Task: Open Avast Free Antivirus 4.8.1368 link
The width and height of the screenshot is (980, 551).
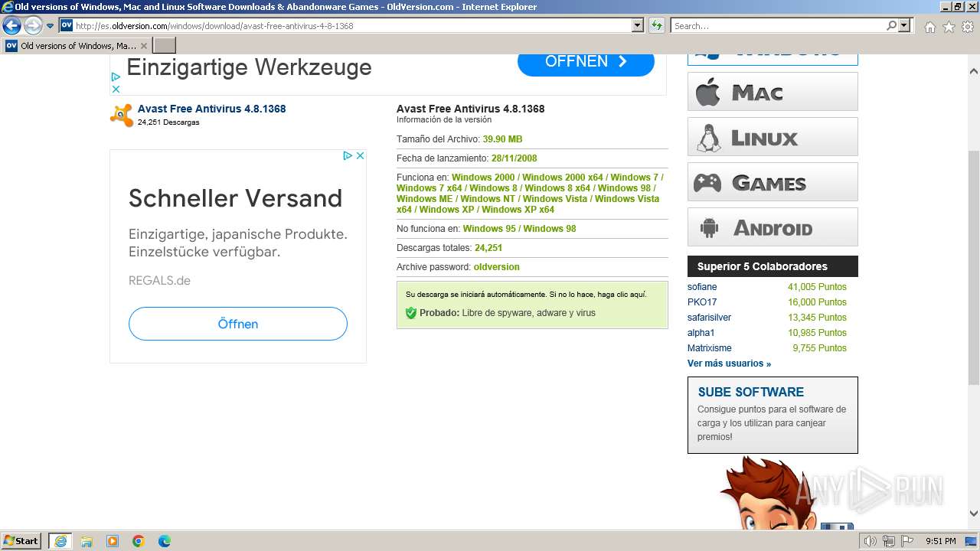Action: pyautogui.click(x=211, y=109)
